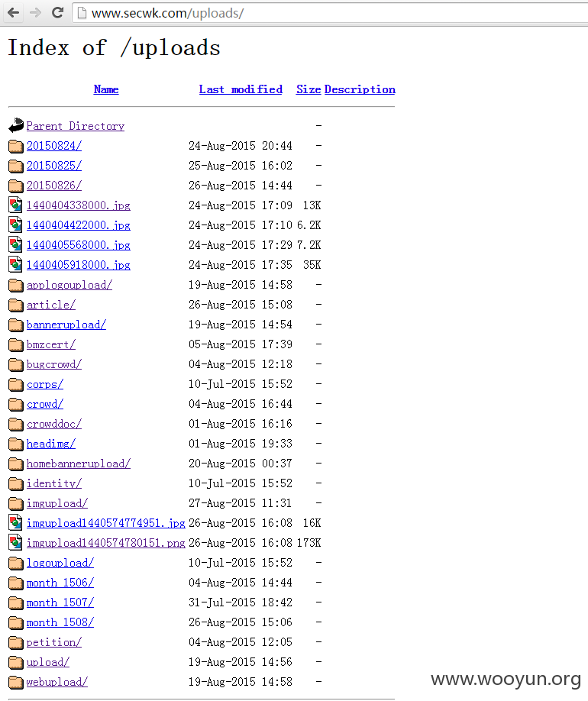This screenshot has width=588, height=701.
Task: Open the month_1507/ directory
Action: (60, 602)
